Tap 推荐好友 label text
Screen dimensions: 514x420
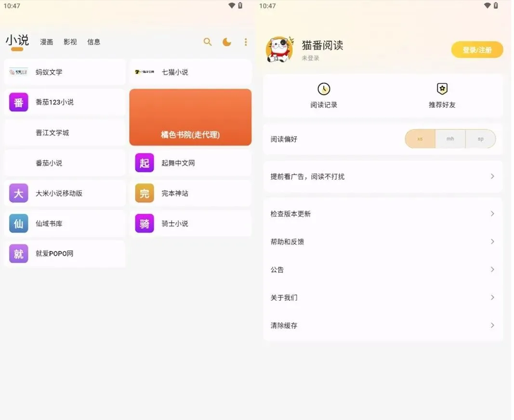click(x=442, y=105)
